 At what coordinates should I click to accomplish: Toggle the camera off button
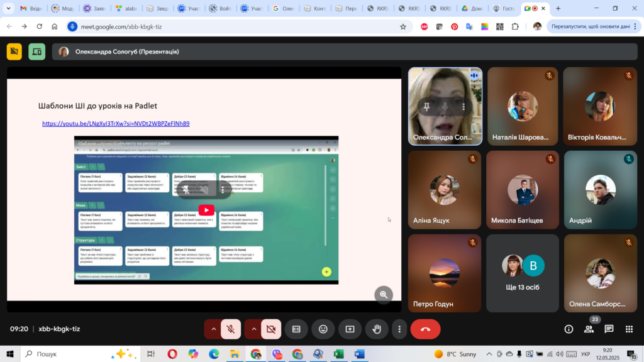click(x=271, y=329)
